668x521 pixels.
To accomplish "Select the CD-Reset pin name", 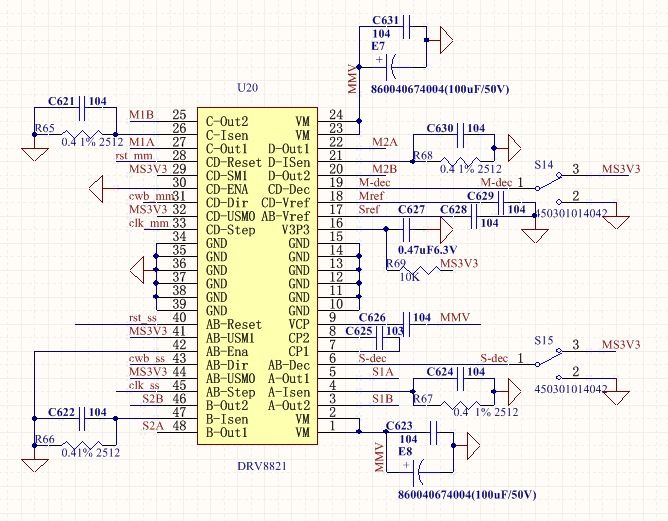I will tap(233, 163).
